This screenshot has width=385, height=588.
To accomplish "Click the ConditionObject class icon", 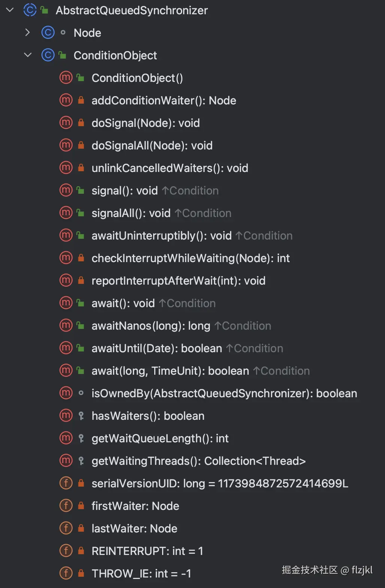I will click(48, 55).
